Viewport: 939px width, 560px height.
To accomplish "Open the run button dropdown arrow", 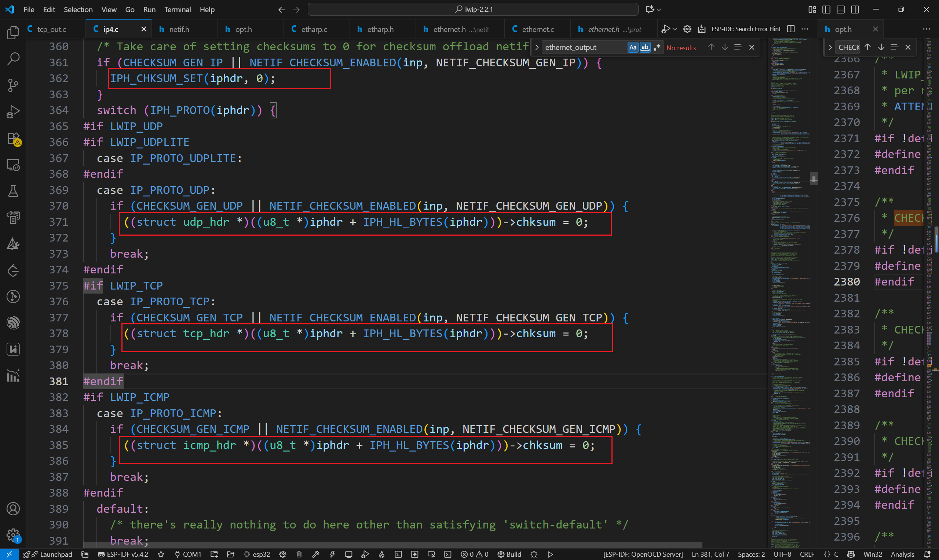I will tap(676, 29).
